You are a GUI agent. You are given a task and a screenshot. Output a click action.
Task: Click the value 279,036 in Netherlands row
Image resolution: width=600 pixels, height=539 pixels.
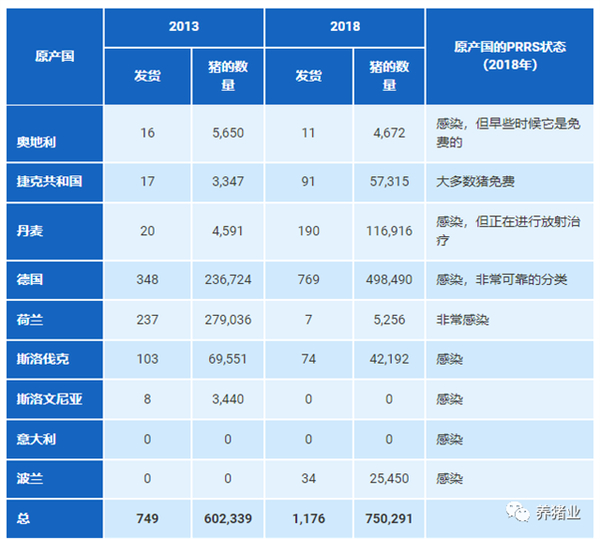228,319
